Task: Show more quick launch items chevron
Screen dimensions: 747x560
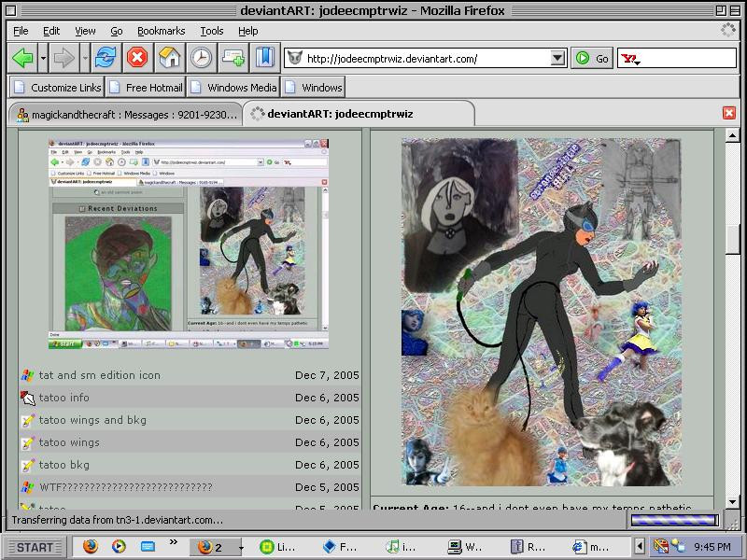Action: (x=174, y=542)
